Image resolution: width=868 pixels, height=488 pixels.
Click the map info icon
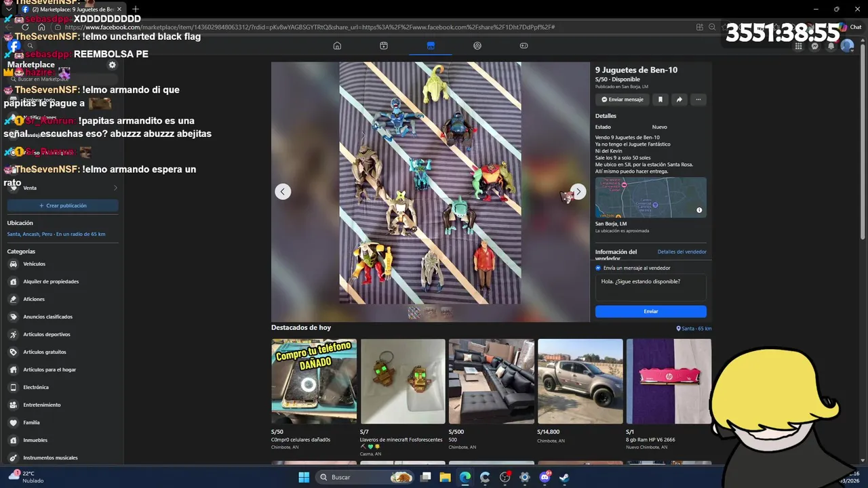pyautogui.click(x=699, y=210)
